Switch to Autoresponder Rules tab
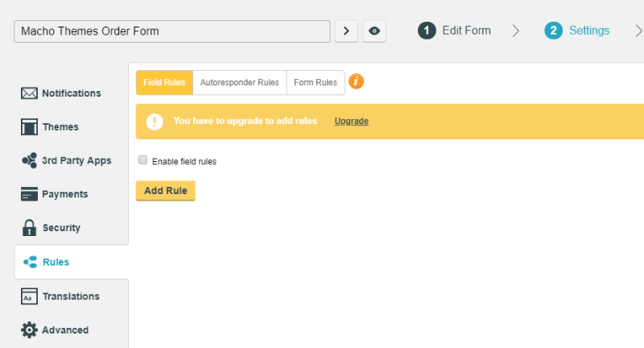This screenshot has width=644, height=348. pyautogui.click(x=239, y=83)
